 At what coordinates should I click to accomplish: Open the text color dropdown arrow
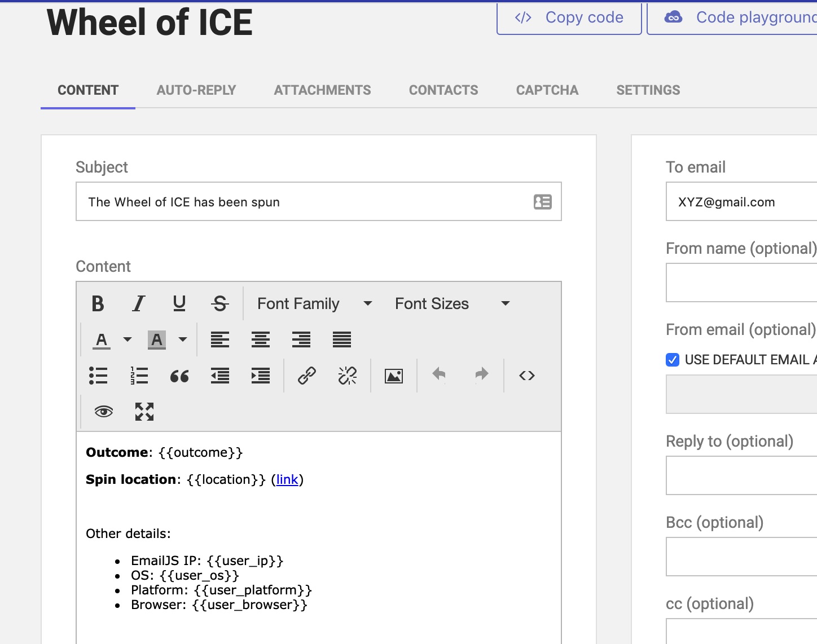click(128, 339)
